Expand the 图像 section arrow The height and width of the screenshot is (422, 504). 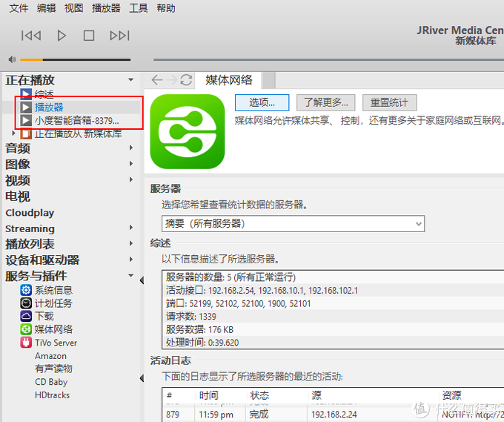[x=131, y=164]
